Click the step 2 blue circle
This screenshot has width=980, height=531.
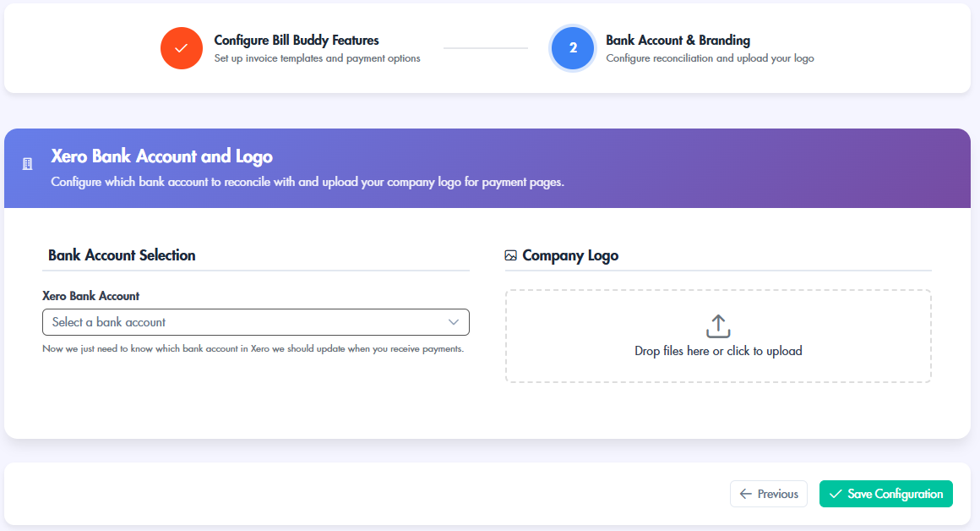pyautogui.click(x=573, y=48)
